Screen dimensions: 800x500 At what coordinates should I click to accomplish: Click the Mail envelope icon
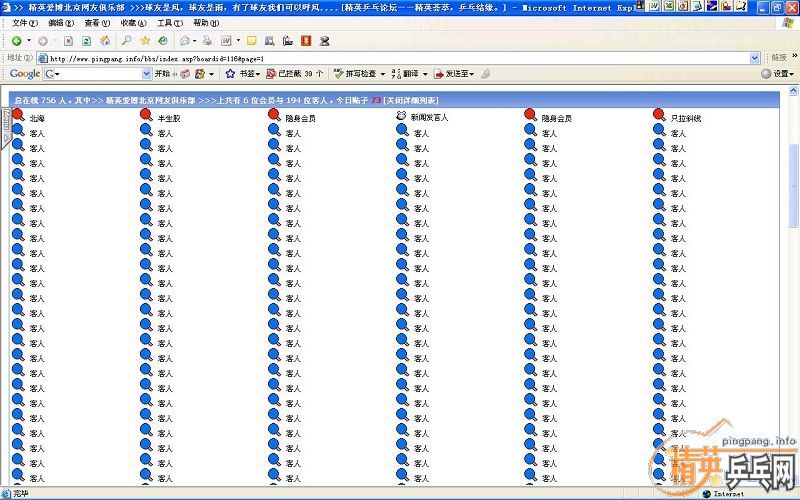pos(185,41)
